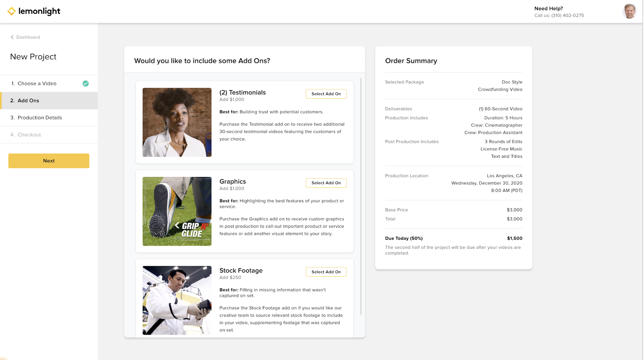Image resolution: width=644 pixels, height=360 pixels.
Task: Click the green checkmark on Choose a Video
Action: [86, 83]
